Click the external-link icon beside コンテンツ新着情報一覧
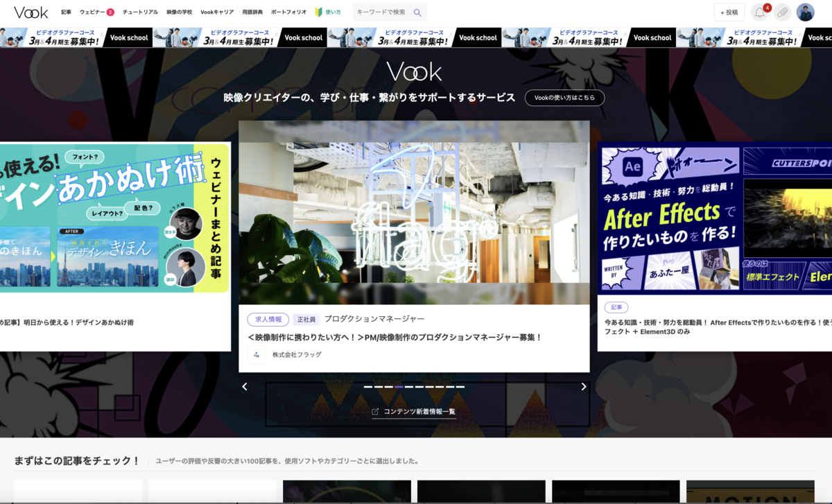The image size is (832, 504). pos(375,412)
